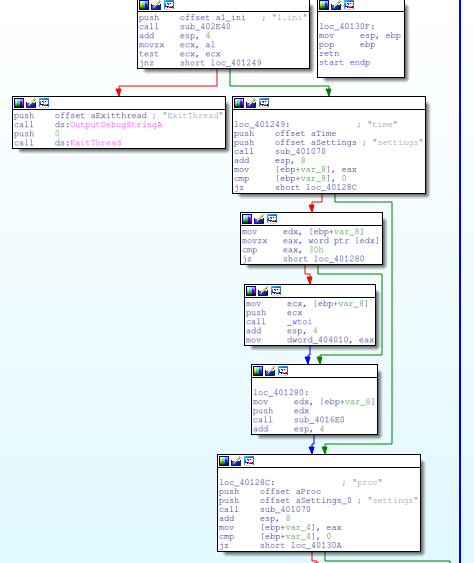Image resolution: width=474 pixels, height=563 pixels.
Task: Set node color for loc_401249 block
Action: [239, 103]
